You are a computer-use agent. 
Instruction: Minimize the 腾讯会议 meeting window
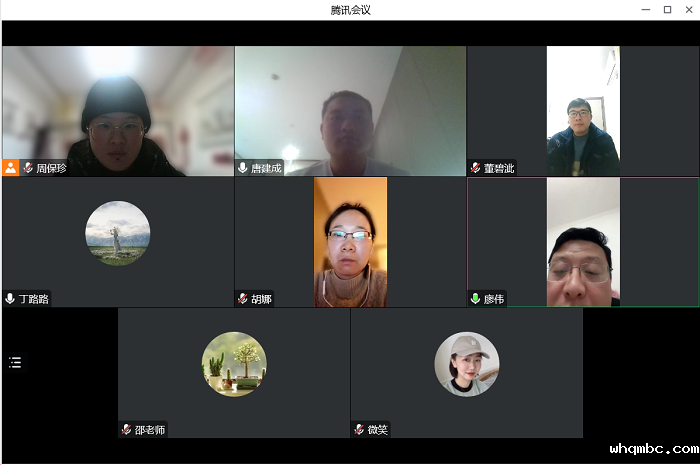coord(645,10)
